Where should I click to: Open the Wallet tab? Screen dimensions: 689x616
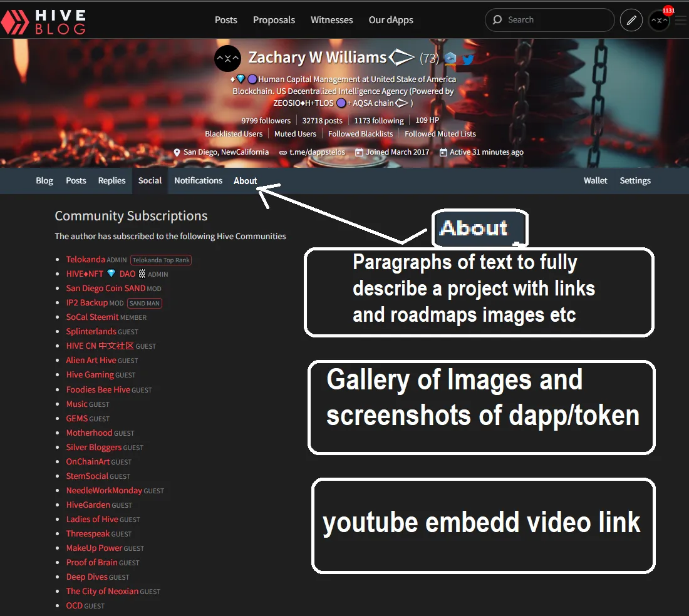(x=596, y=180)
